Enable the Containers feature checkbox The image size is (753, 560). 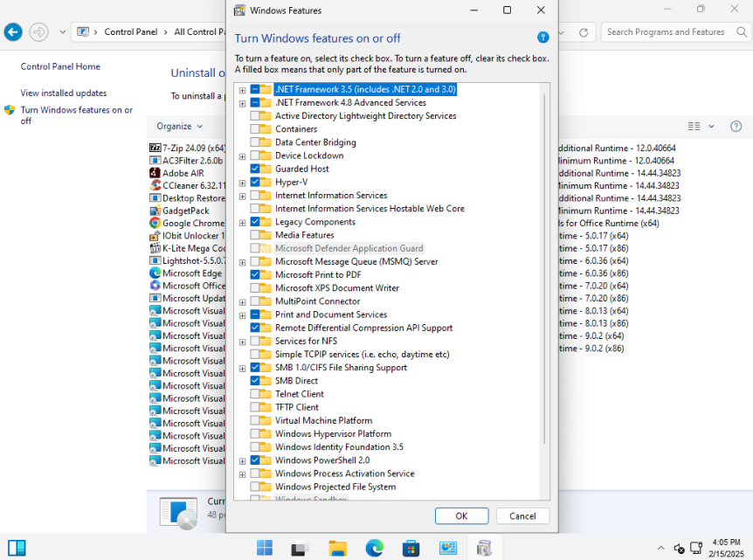tap(254, 129)
